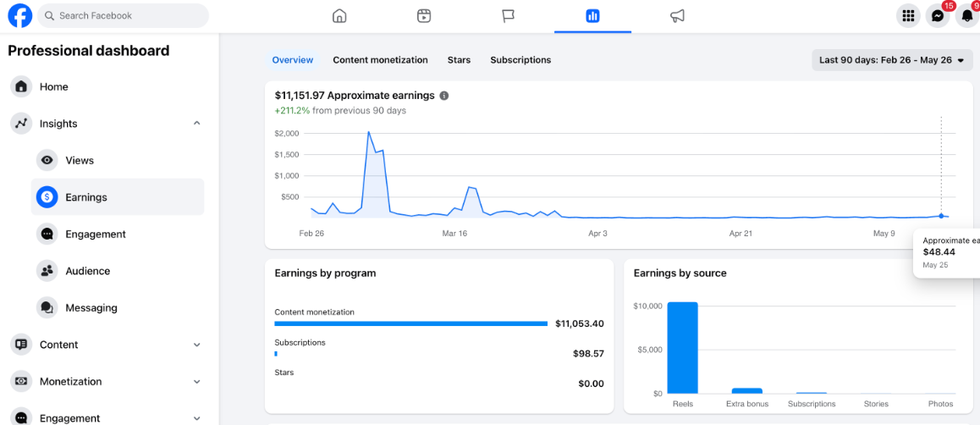Expand the Content section chevron

point(197,345)
